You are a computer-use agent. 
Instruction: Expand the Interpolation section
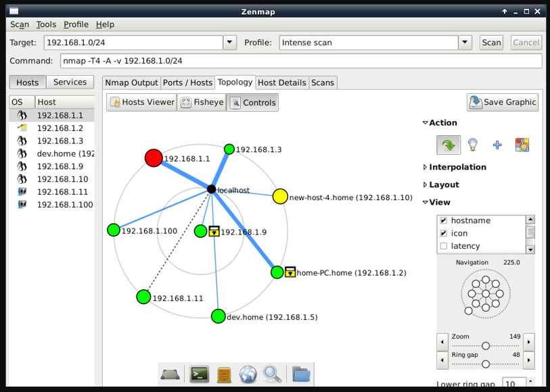click(x=425, y=167)
